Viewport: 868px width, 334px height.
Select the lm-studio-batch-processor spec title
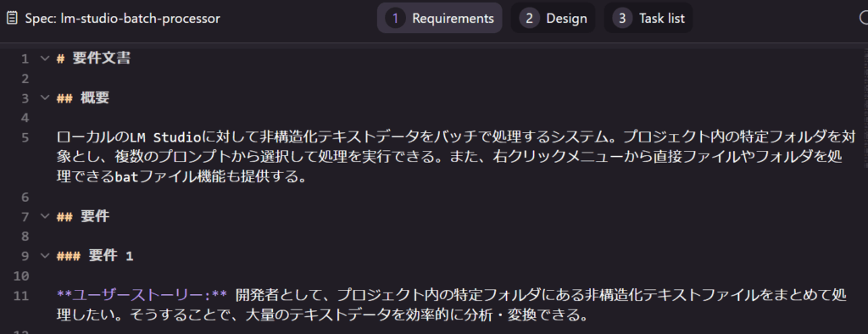122,19
